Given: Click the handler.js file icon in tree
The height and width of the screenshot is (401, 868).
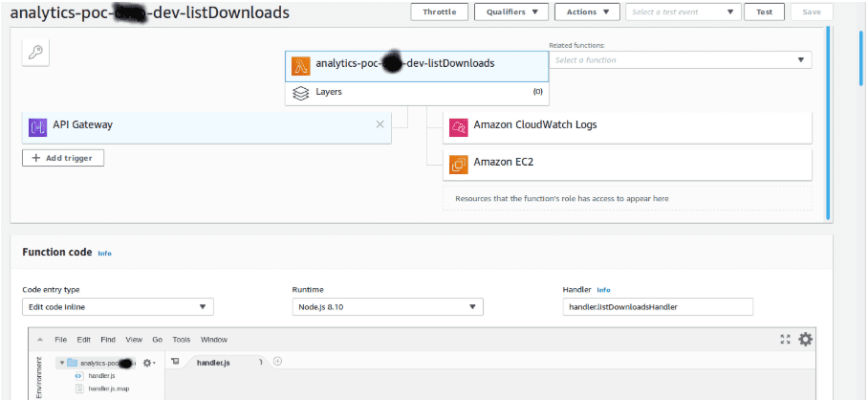Looking at the screenshot, I should pos(78,376).
